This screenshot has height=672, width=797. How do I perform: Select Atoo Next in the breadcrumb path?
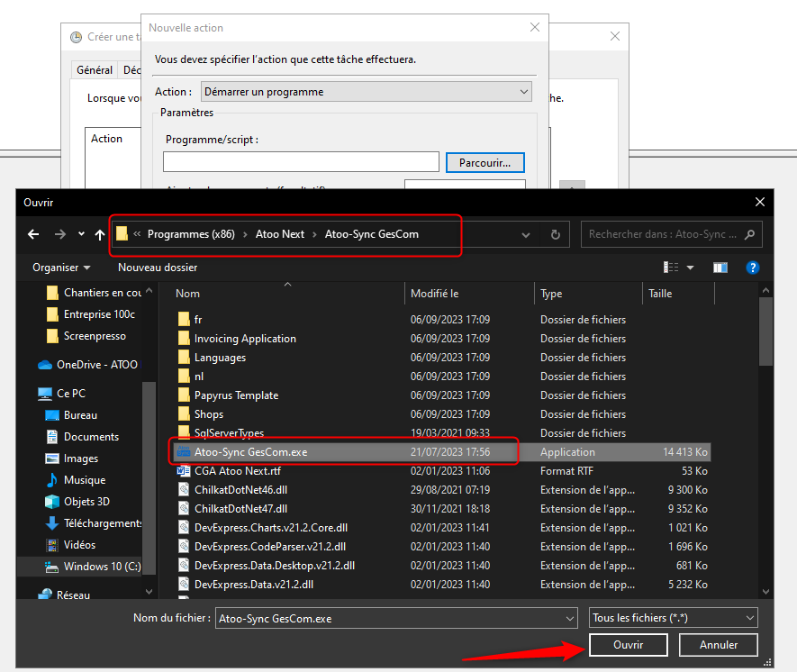280,234
